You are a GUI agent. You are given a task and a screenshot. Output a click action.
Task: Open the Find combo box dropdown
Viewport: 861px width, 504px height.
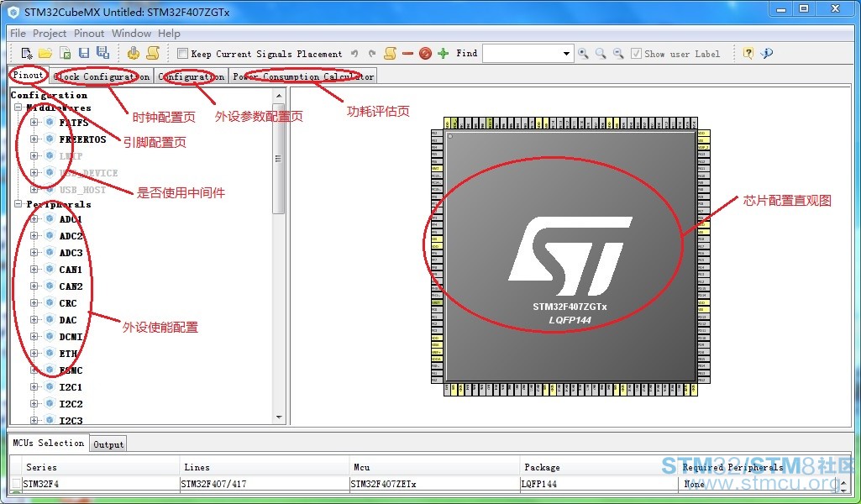566,54
